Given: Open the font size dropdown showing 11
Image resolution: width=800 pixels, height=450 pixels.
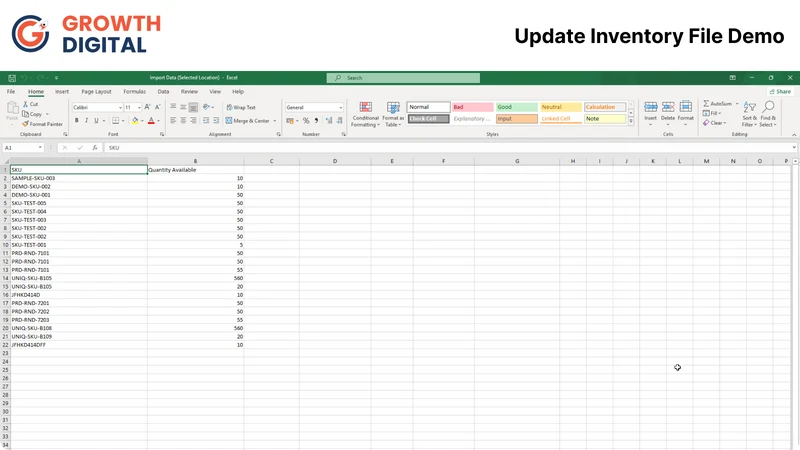Looking at the screenshot, I should (x=139, y=108).
